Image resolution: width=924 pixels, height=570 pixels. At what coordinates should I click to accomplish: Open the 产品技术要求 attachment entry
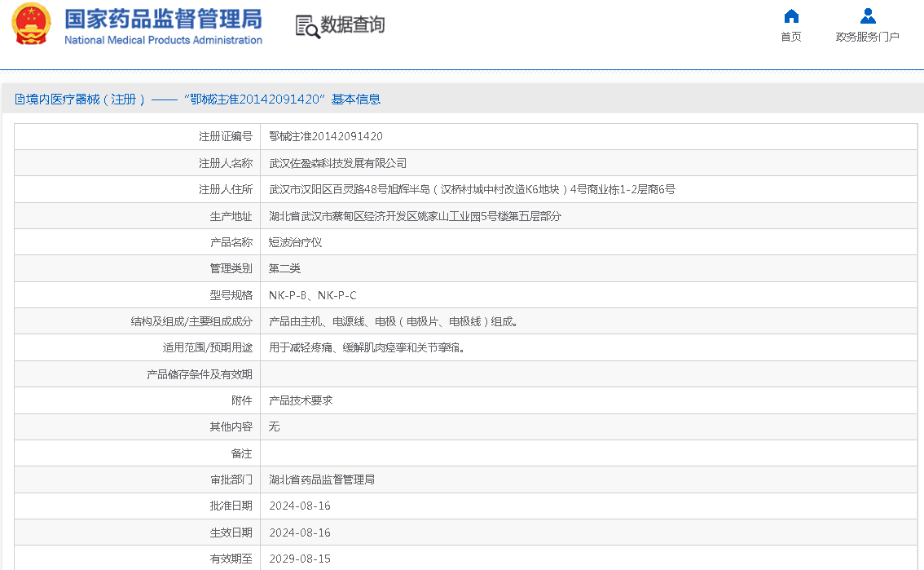coord(301,400)
